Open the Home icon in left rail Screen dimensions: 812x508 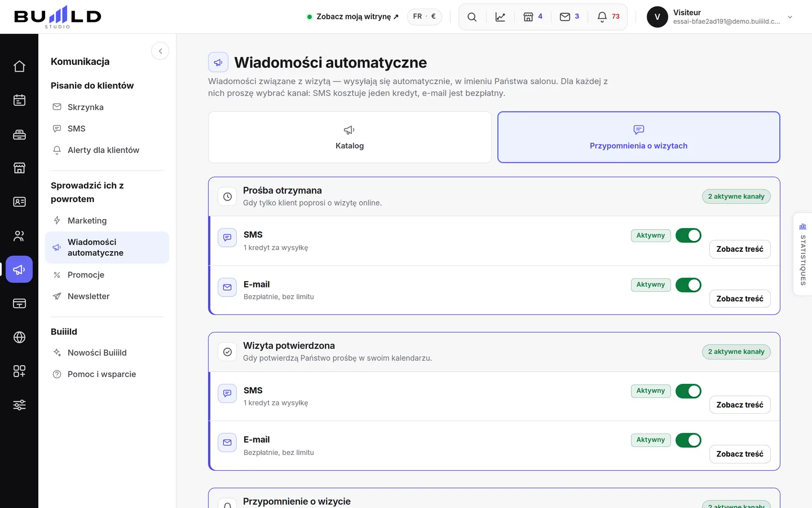(19, 67)
